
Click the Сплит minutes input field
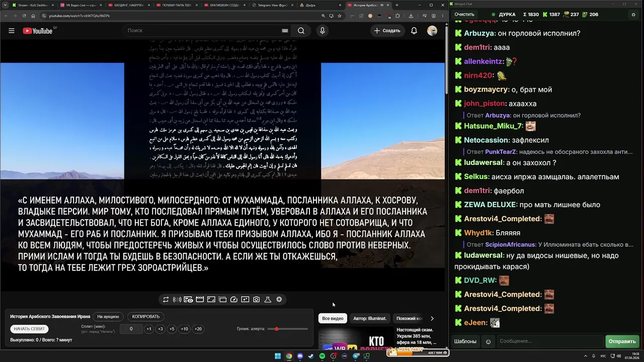tap(131, 329)
